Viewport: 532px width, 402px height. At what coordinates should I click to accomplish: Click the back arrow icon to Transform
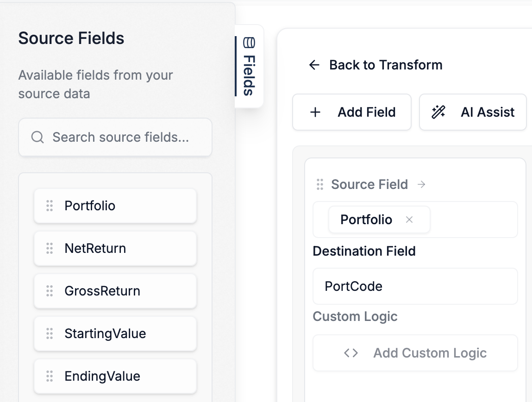coord(314,65)
